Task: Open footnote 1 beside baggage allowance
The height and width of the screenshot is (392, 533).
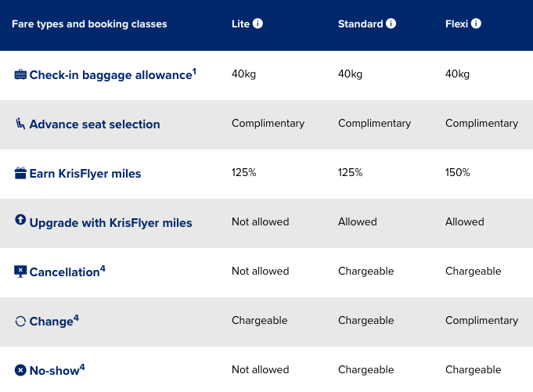Action: coord(194,71)
